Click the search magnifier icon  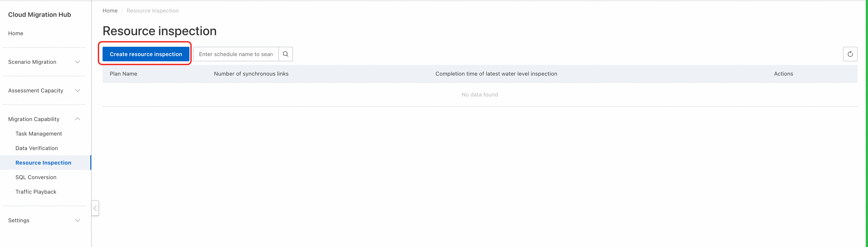pos(285,54)
